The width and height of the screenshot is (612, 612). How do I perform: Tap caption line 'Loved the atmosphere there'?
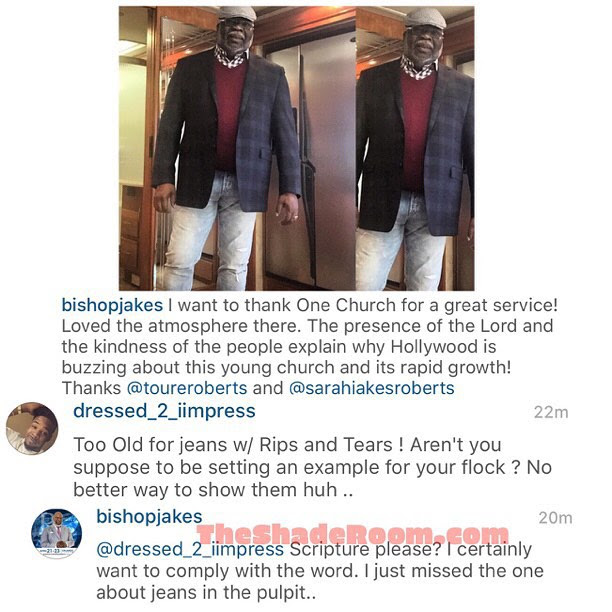tap(307, 326)
